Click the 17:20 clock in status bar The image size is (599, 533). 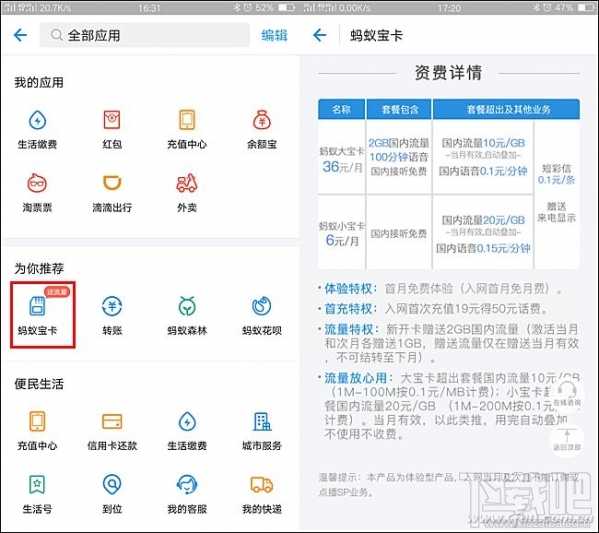point(449,8)
